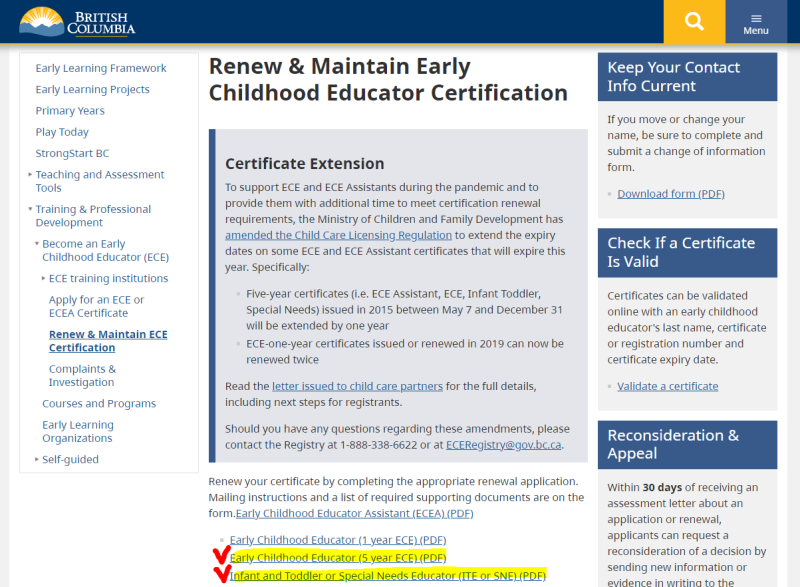The width and height of the screenshot is (800, 587).
Task: Go to Courses and Programs
Action: [x=99, y=403]
